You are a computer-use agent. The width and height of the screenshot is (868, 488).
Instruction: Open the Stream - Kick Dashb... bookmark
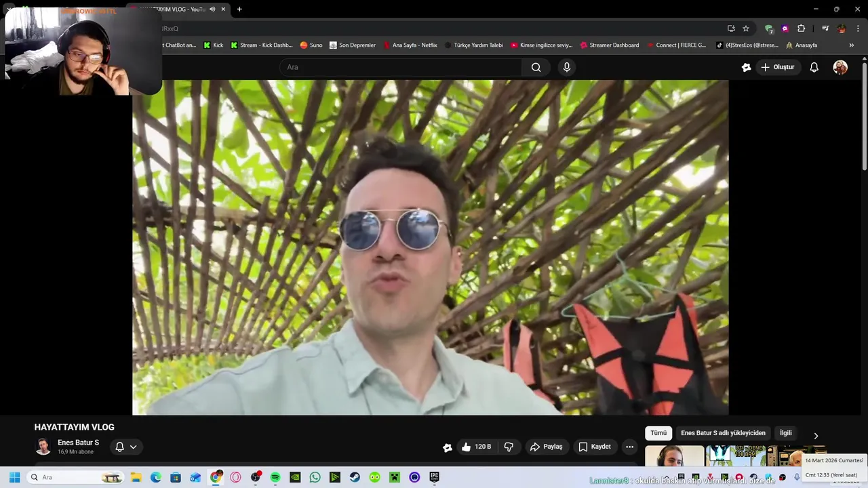(x=261, y=45)
